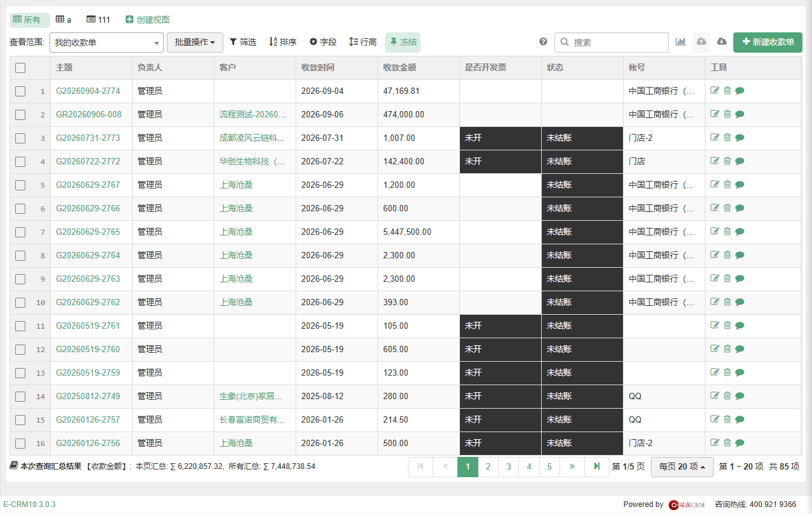Delete record G20260519-2761 with trash icon

(x=728, y=326)
